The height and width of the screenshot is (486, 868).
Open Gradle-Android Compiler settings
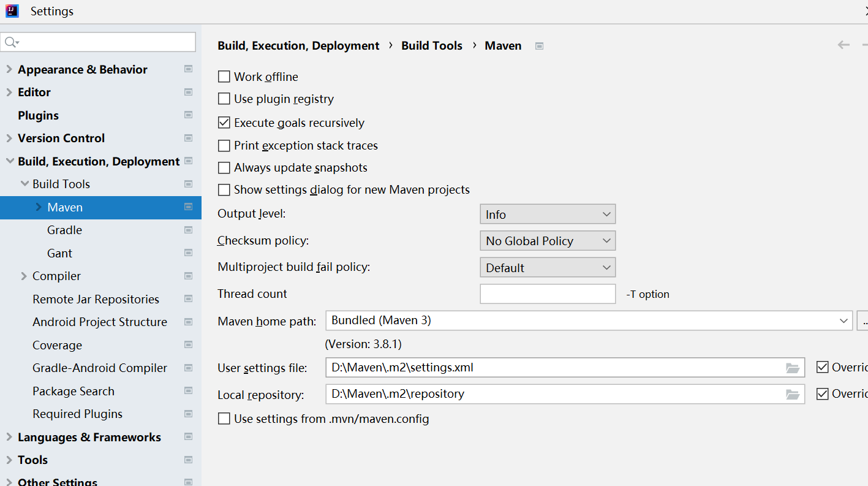coord(100,368)
